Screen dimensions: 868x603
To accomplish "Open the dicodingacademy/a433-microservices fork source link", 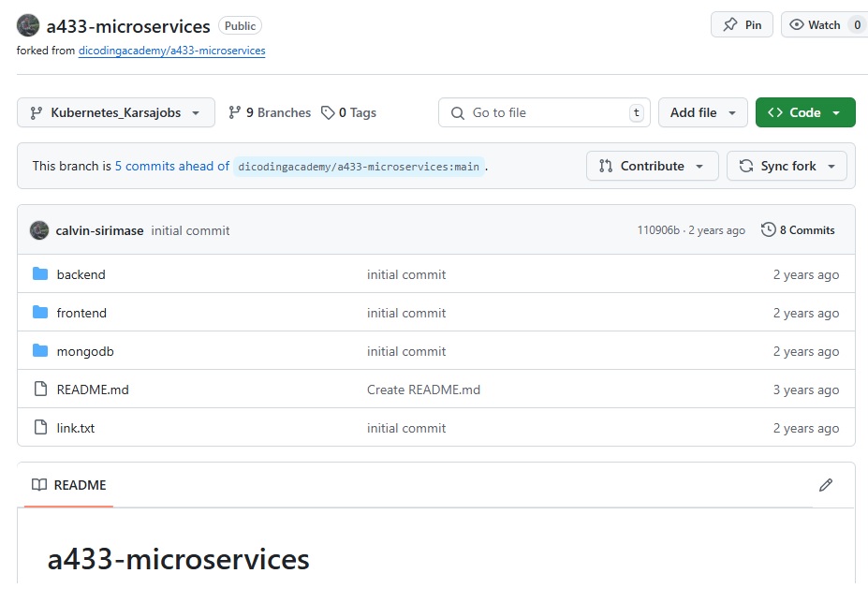I will [171, 51].
